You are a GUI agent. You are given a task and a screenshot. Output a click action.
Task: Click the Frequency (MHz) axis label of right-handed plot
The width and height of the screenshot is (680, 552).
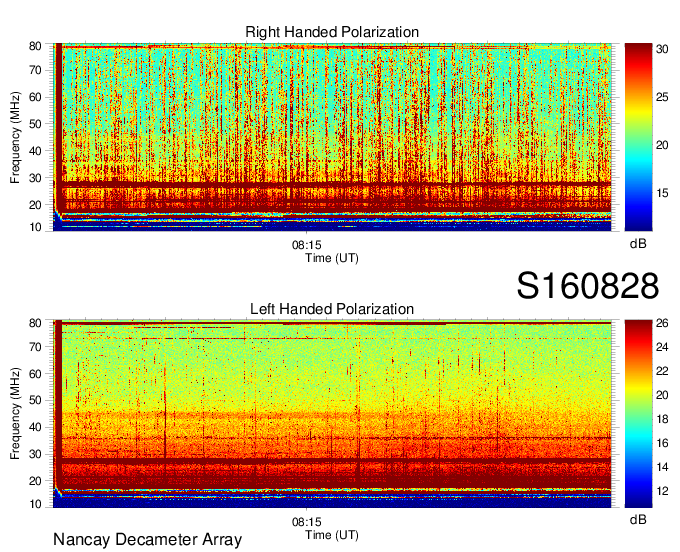pos(15,137)
